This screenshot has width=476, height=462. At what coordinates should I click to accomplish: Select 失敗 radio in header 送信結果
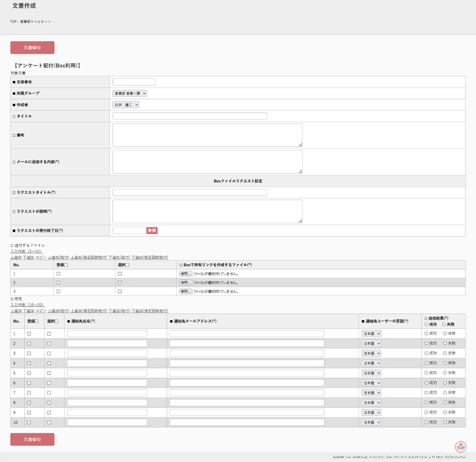444,324
